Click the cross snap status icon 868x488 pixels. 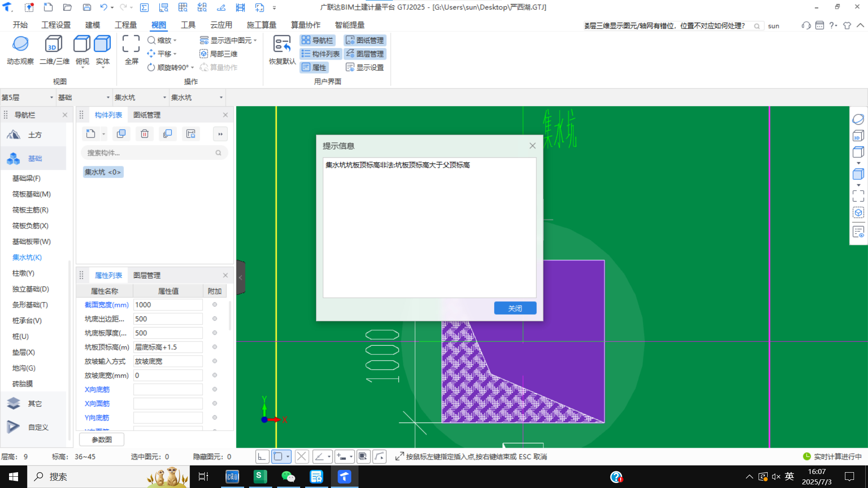point(302,457)
